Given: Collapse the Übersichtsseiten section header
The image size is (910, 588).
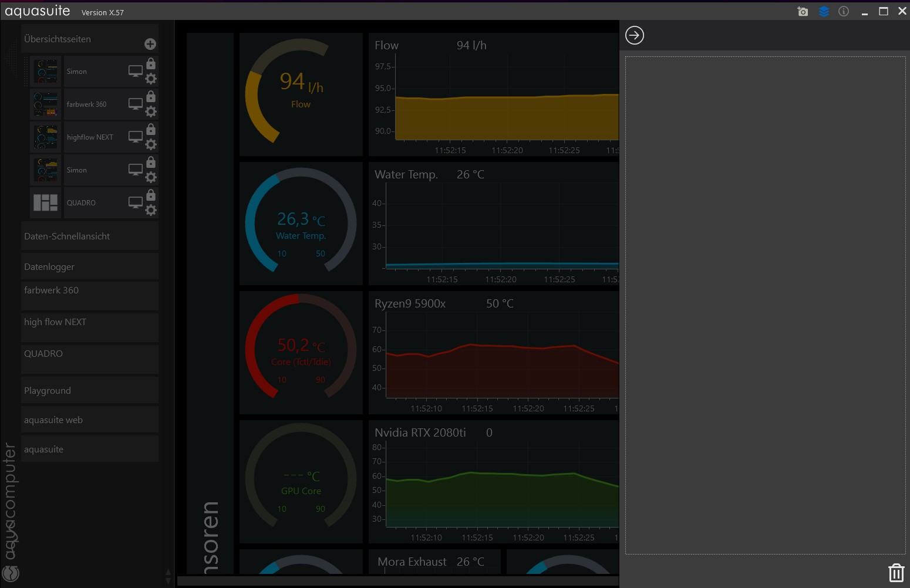Looking at the screenshot, I should click(90, 39).
